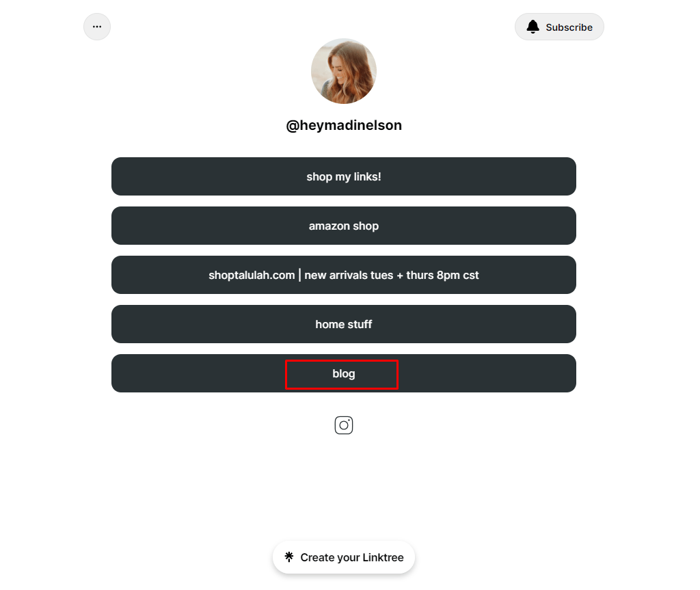Open the "blog" link button
The height and width of the screenshot is (590, 700).
(344, 373)
